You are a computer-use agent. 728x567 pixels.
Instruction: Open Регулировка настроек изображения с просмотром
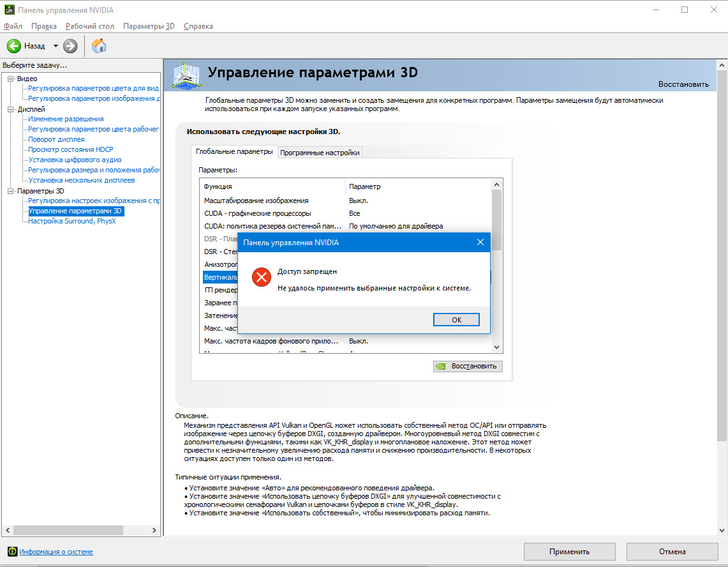[93, 200]
